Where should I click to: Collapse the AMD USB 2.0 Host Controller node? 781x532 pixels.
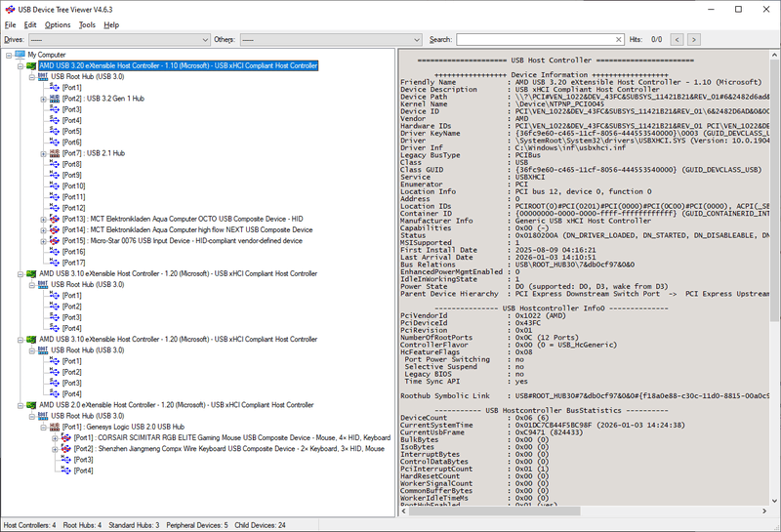pos(21,405)
